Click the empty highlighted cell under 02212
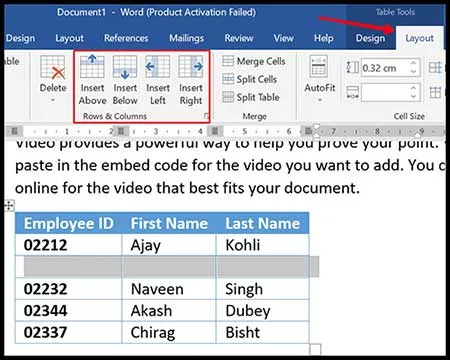 click(68, 267)
